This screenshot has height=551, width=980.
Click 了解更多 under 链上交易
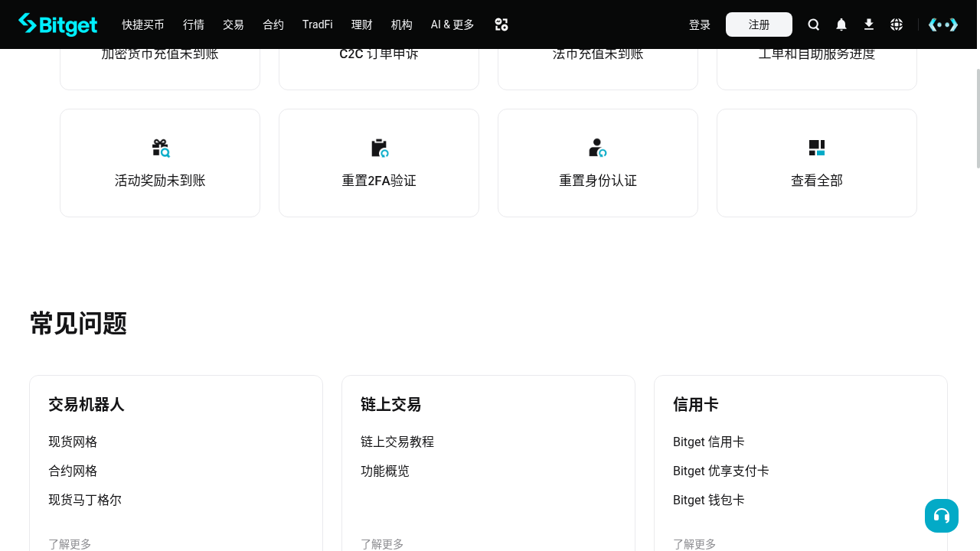[x=382, y=544]
